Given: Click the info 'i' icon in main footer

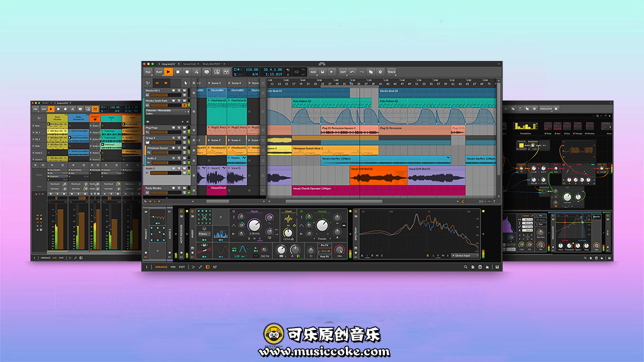Looking at the screenshot, I should tap(147, 267).
